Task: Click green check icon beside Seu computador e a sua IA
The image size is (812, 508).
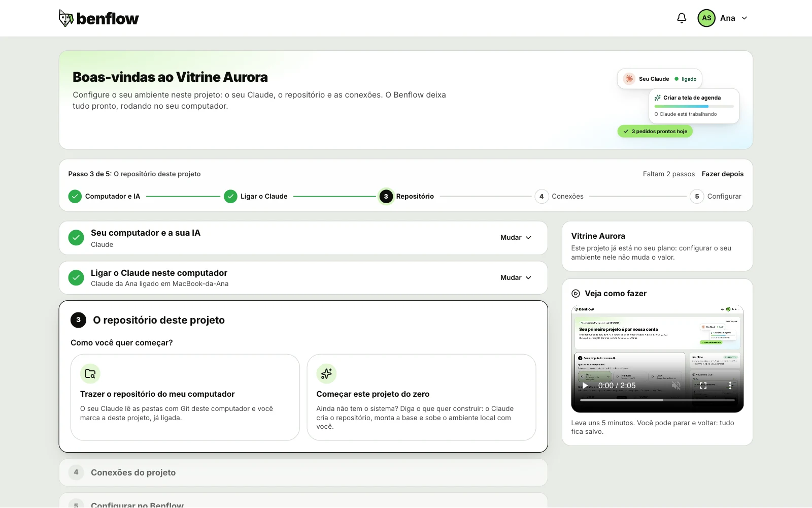Action: pyautogui.click(x=76, y=238)
